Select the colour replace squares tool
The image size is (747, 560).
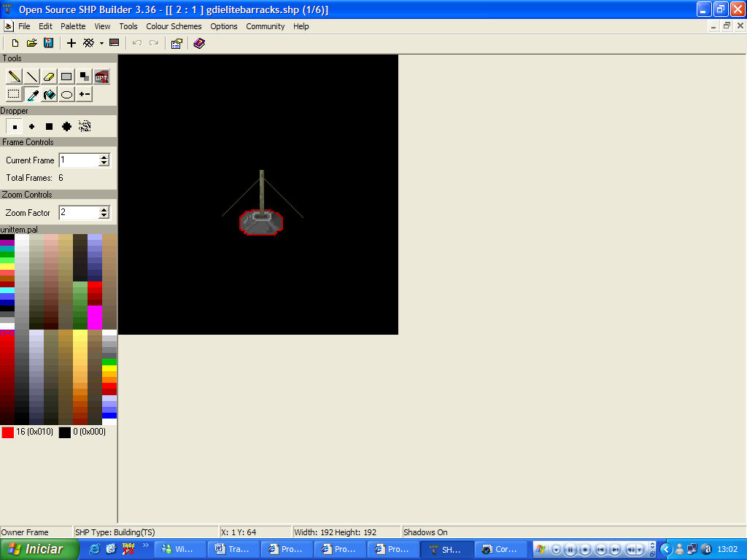[x=85, y=76]
